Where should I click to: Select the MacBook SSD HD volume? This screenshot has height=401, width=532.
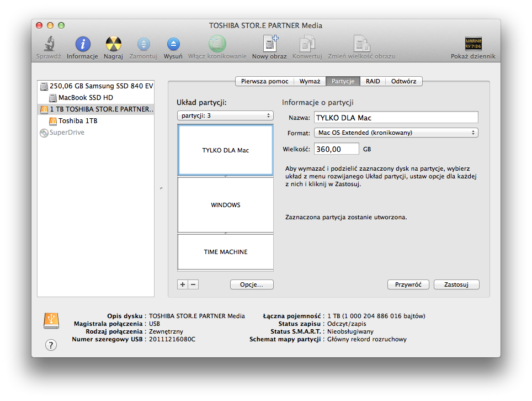[x=96, y=98]
